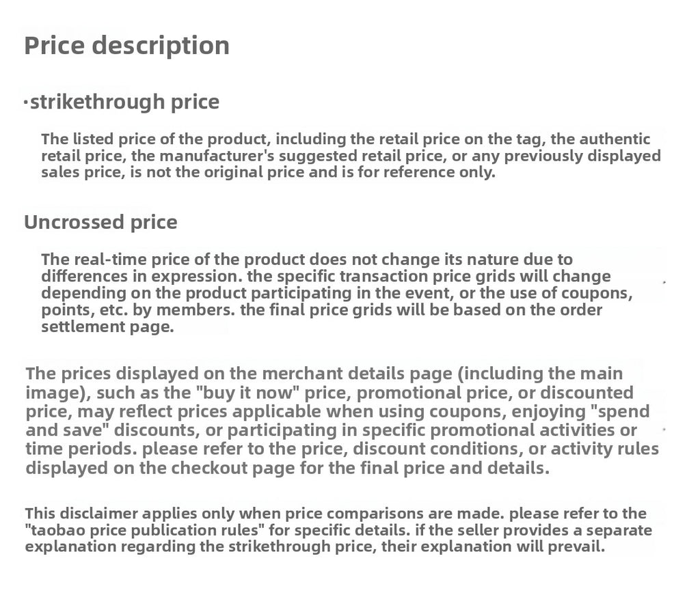Screen dimensions: 700x597
Task: Click the line mentioning 'use of coupons'
Action: [x=337, y=293]
